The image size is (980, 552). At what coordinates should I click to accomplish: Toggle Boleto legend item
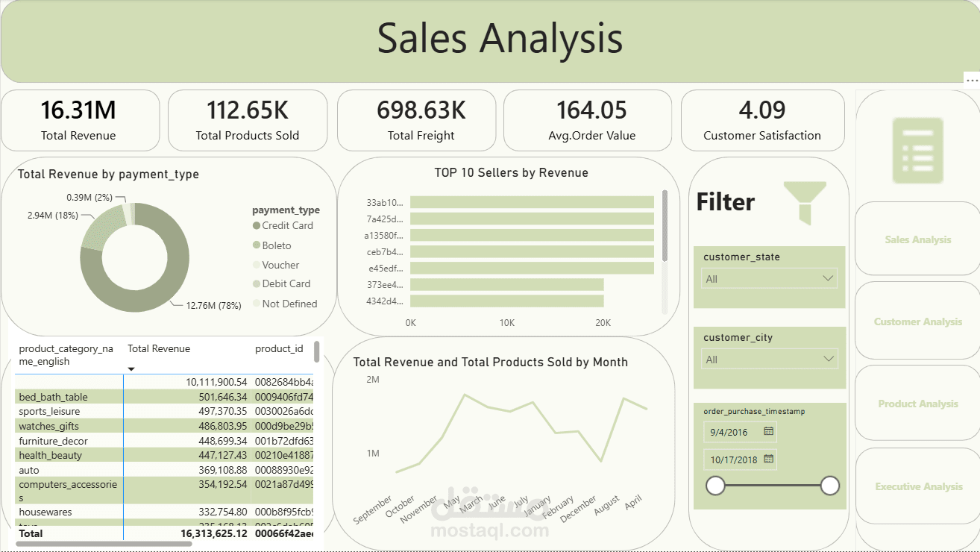(271, 245)
